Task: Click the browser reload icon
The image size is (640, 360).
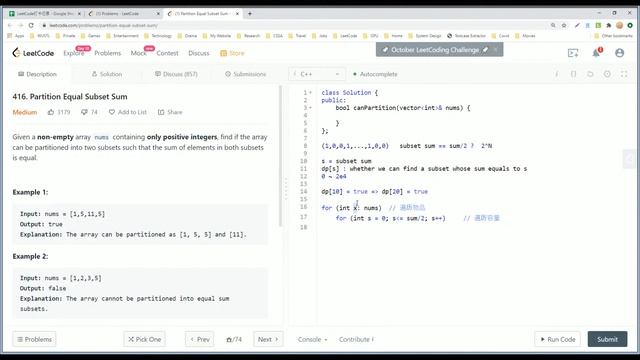Action: click(x=31, y=25)
